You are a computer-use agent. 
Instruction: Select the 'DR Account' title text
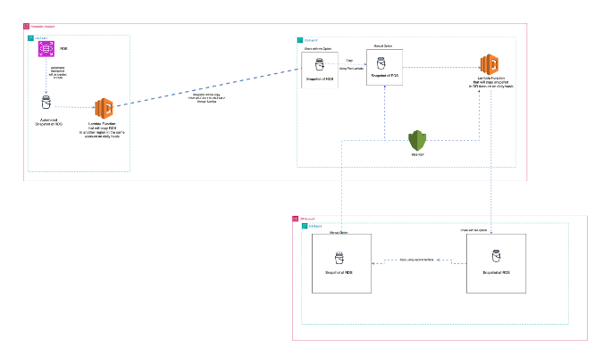pyautogui.click(x=306, y=219)
